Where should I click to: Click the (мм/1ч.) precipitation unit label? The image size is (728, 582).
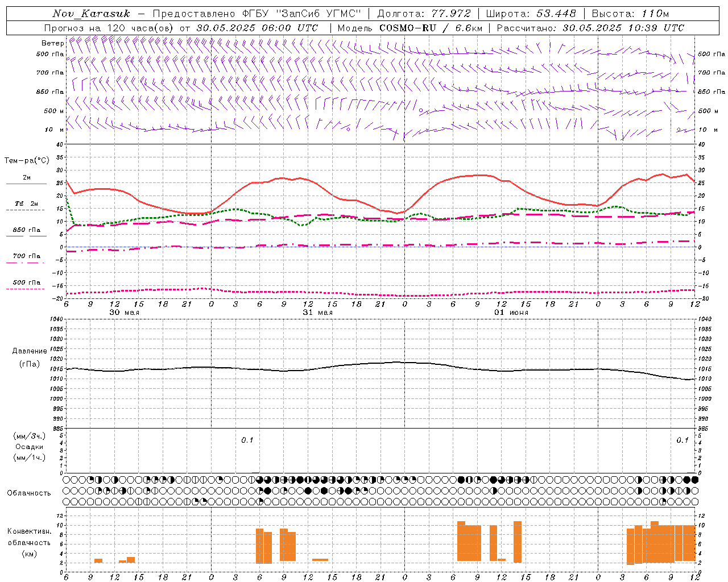(x=30, y=458)
